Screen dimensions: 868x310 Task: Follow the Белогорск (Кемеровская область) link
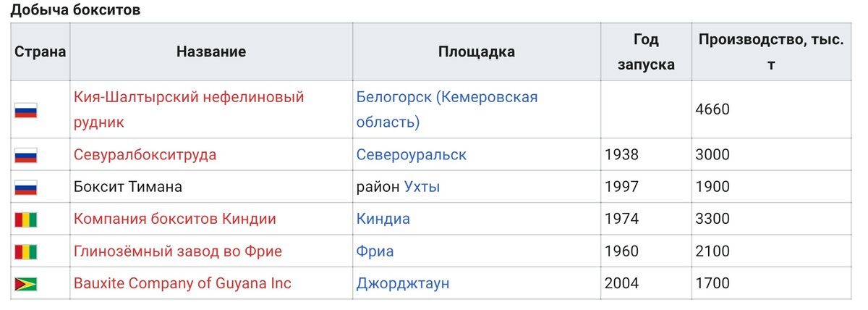tap(447, 109)
